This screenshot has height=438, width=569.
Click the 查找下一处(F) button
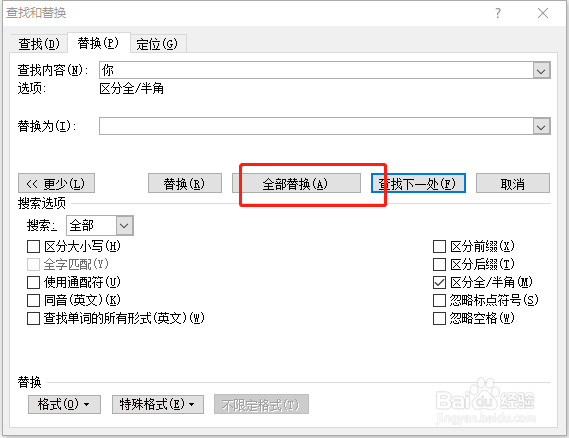418,184
